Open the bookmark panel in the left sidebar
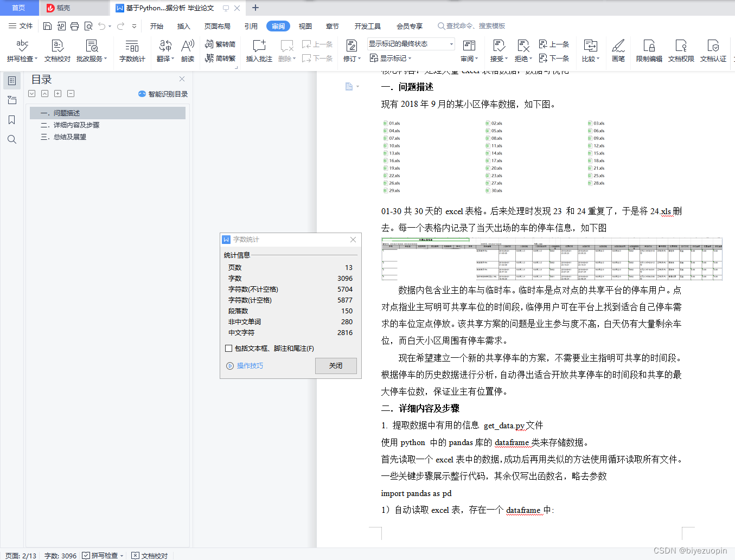This screenshot has width=735, height=560. [11, 119]
